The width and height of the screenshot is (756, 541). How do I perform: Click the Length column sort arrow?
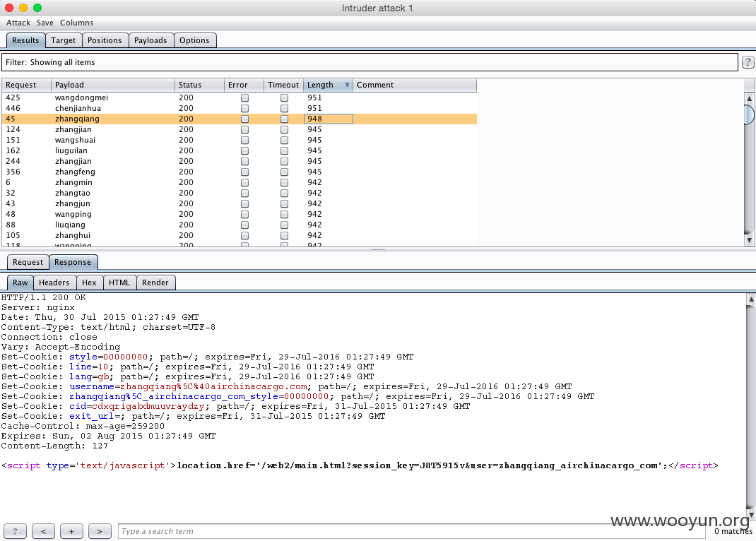[347, 85]
